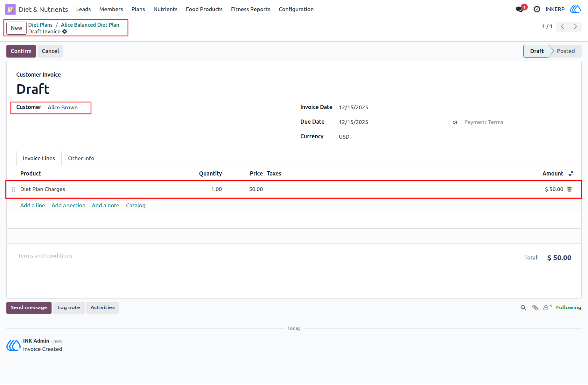
Task: Cancel the draft invoice
Action: 50,51
